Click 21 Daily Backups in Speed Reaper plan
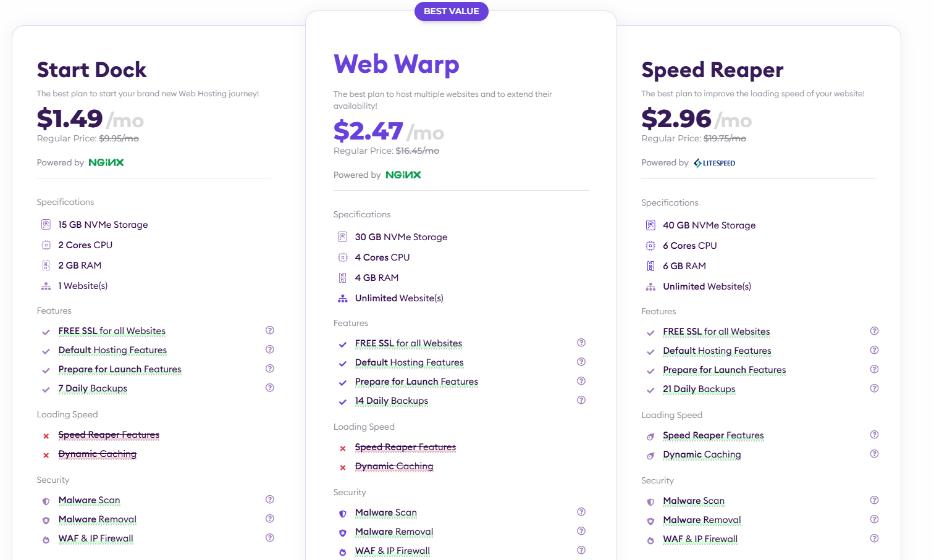 (699, 389)
